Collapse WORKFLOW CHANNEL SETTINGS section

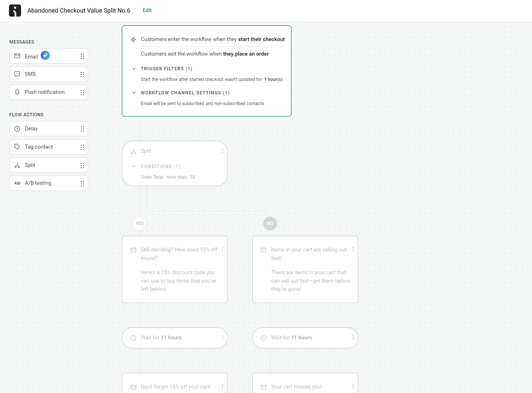[x=134, y=93]
